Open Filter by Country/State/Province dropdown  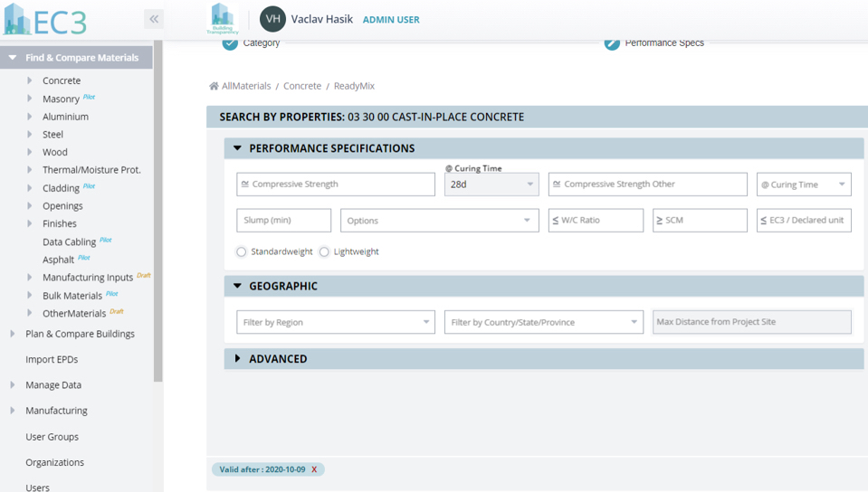(543, 322)
